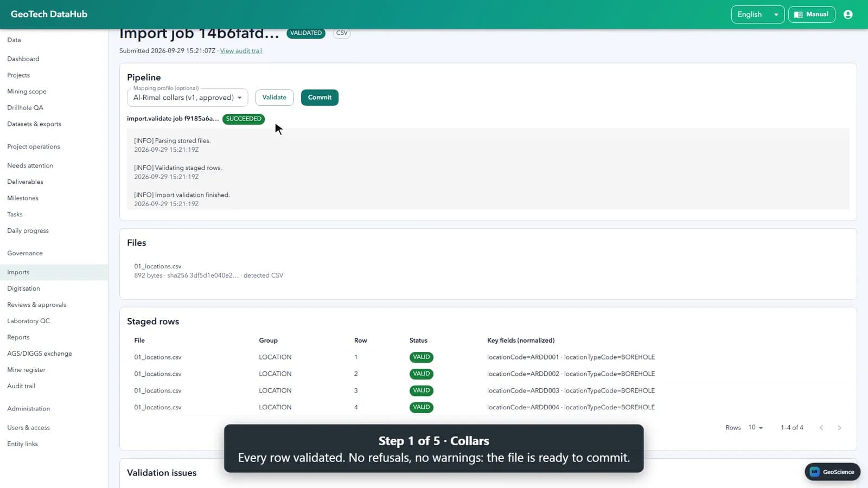Click VALID badge for row 3
Viewport: 868px width, 488px height.
(x=421, y=390)
